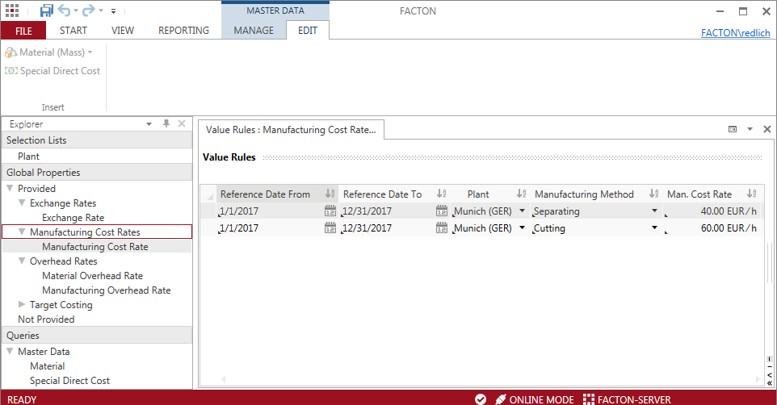This screenshot has height=405, width=777.
Task: Click the vertical scrollbar of Value Rules
Action: (769, 263)
